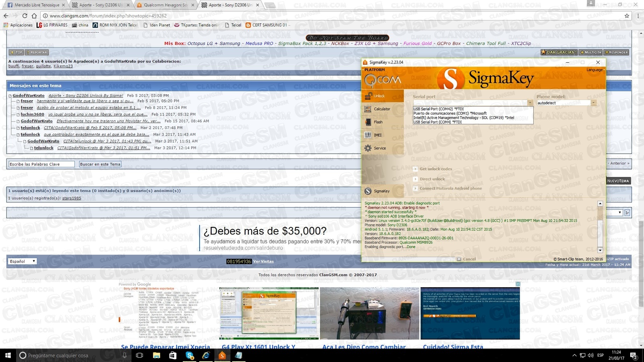Bookmark this page with the star icon
The image size is (644, 362).
627,16
